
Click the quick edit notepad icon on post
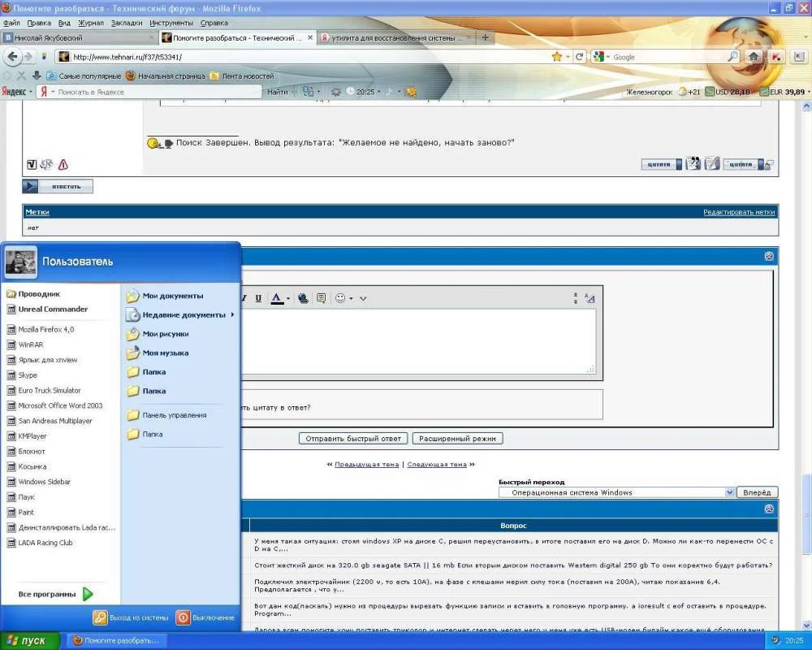712,164
